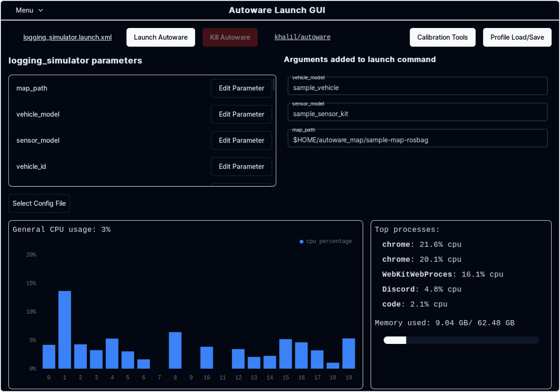Open Calibration Tools
560x392 pixels.
pyautogui.click(x=442, y=37)
